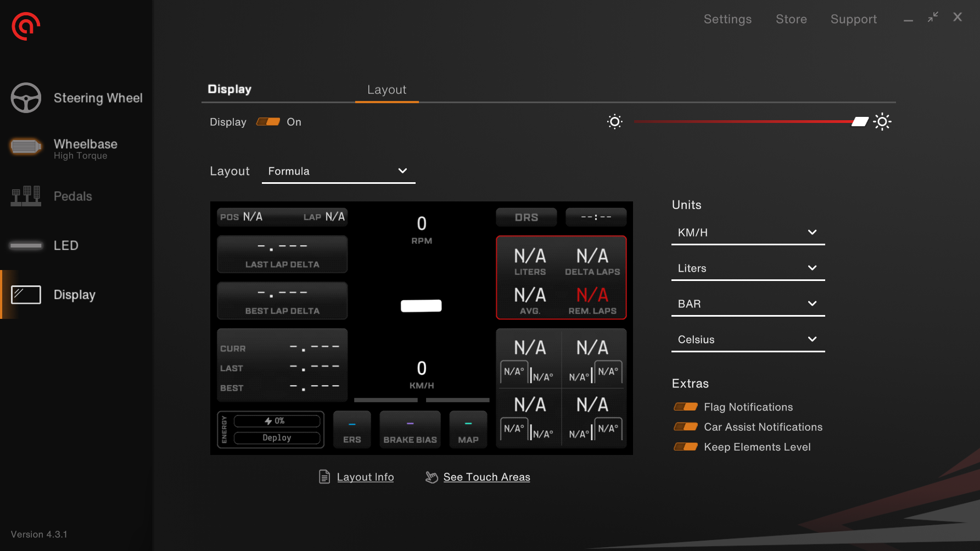The width and height of the screenshot is (980, 551).
Task: Click the red logo at top left
Action: tap(26, 26)
